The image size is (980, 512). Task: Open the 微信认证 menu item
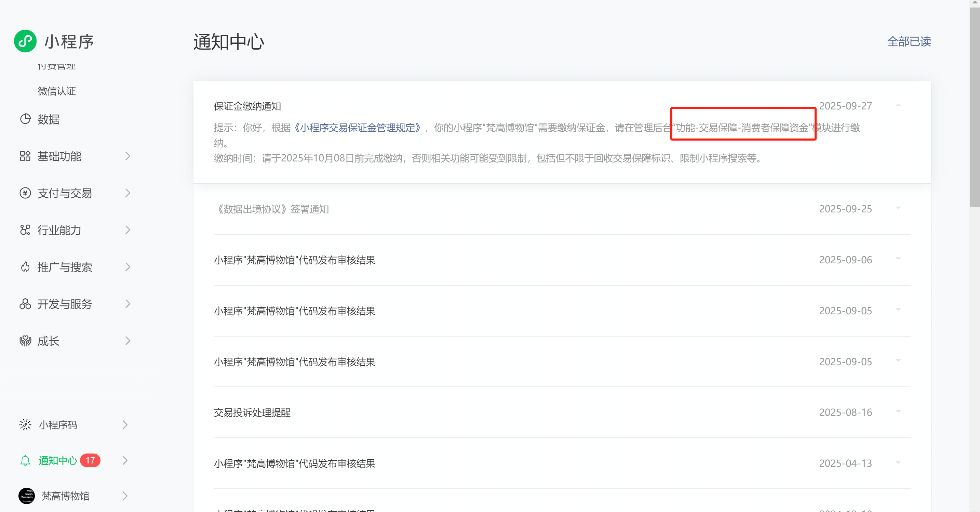pos(57,91)
